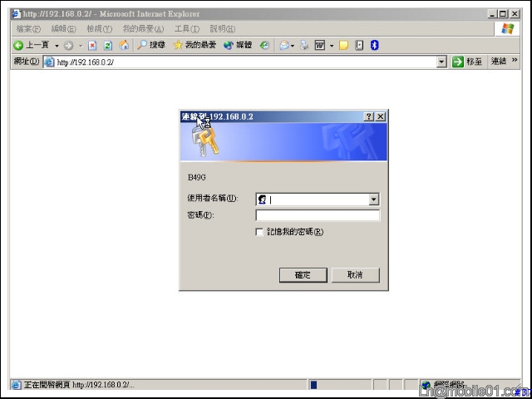Click the Mail envelope icon
The image size is (532, 399).
click(284, 45)
